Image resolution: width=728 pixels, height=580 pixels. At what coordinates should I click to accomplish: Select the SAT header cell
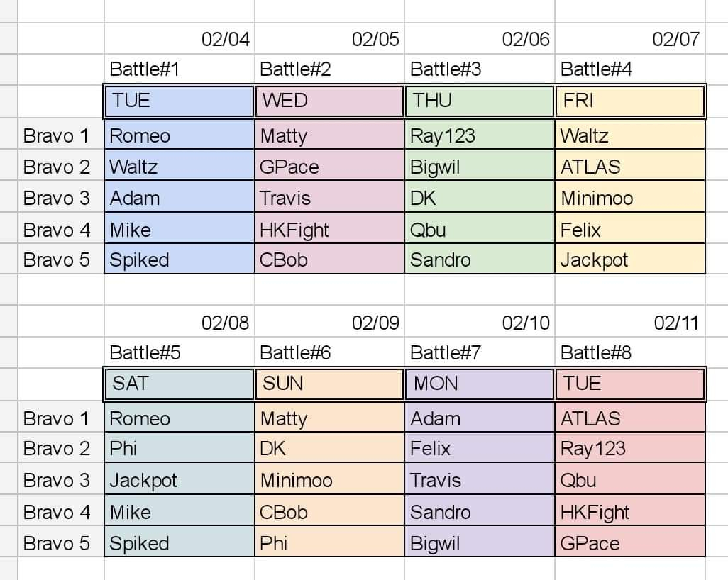(180, 384)
